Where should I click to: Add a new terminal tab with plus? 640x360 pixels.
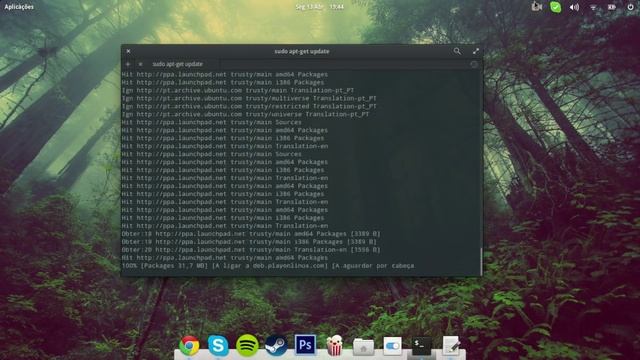[x=128, y=64]
